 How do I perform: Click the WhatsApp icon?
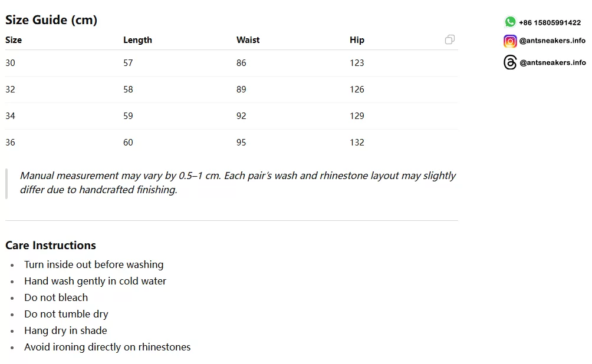(510, 22)
